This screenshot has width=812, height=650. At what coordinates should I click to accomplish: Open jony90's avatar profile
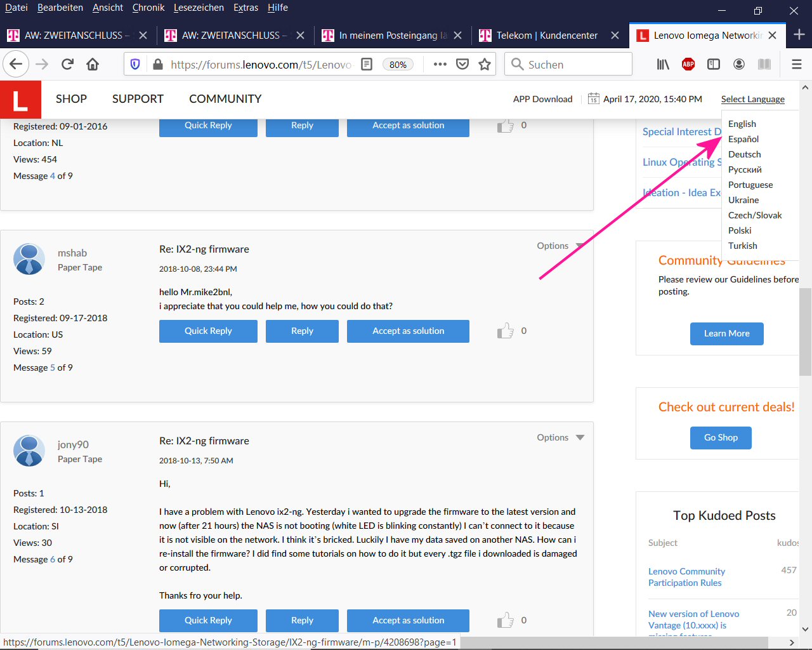(x=29, y=451)
